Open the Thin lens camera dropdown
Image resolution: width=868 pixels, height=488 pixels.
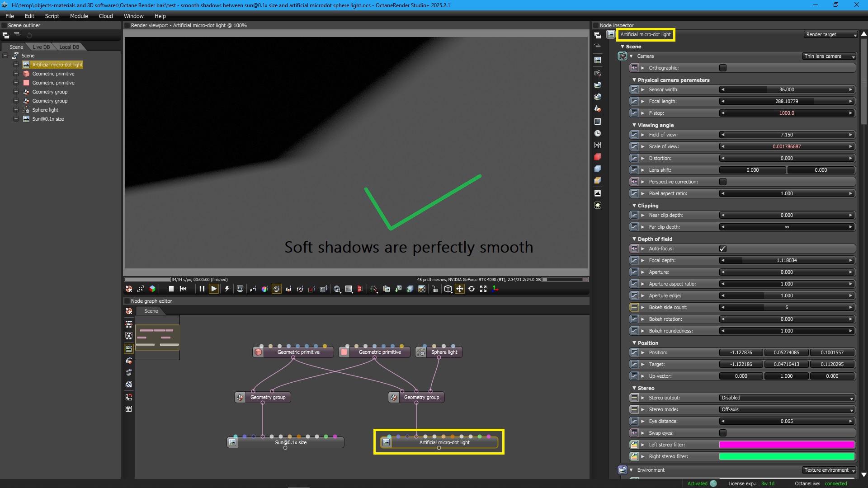(829, 56)
